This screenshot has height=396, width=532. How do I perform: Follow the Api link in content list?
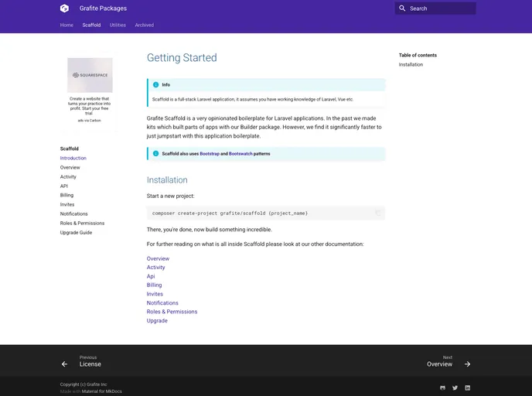(151, 276)
